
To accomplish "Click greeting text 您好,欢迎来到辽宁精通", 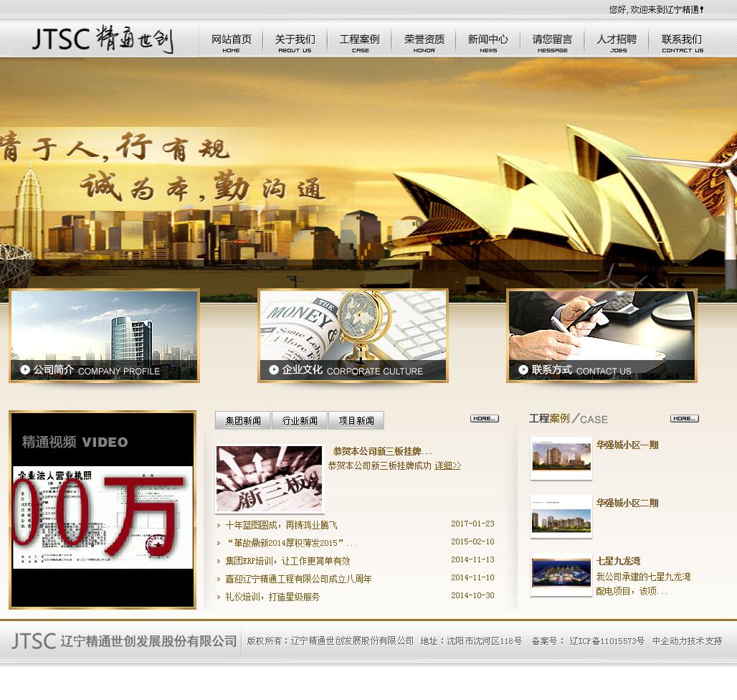I will click(657, 9).
